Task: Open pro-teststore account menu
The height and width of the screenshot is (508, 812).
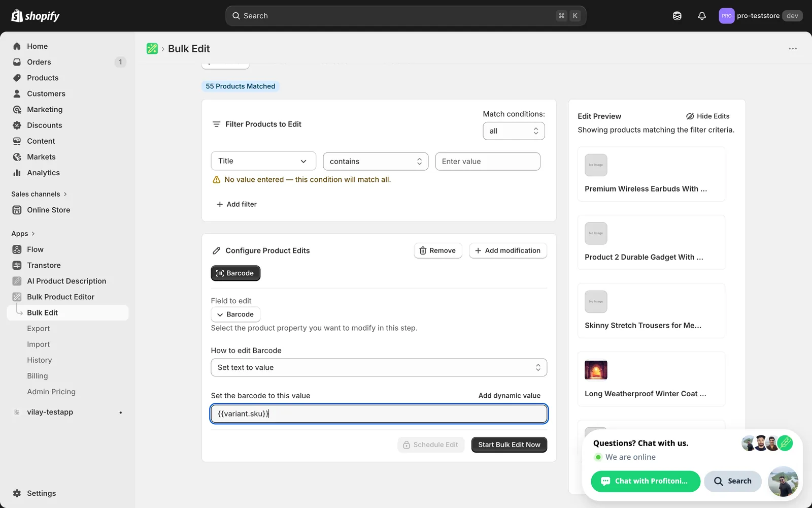Action: [760, 16]
